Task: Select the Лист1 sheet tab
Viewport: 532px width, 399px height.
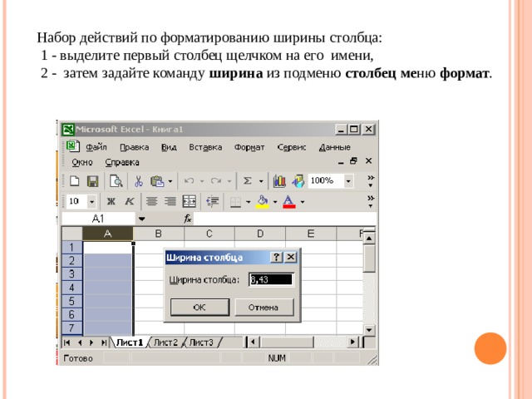Action: pos(130,342)
